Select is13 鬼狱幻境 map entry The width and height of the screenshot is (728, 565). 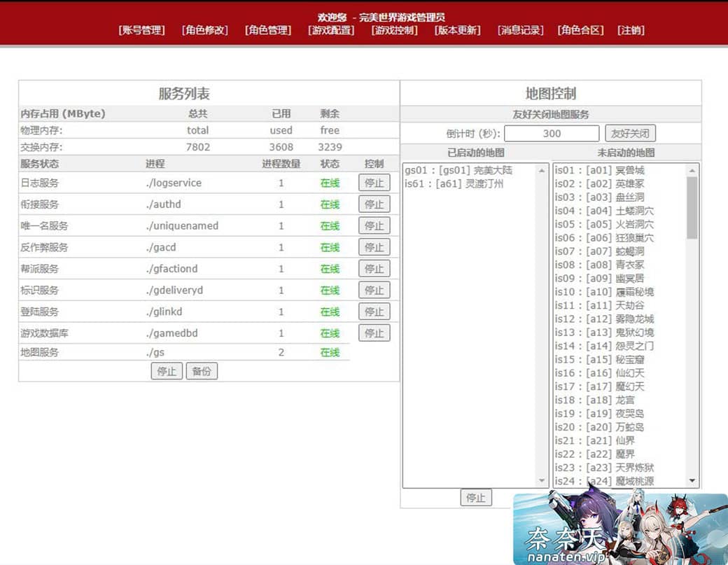619,332
